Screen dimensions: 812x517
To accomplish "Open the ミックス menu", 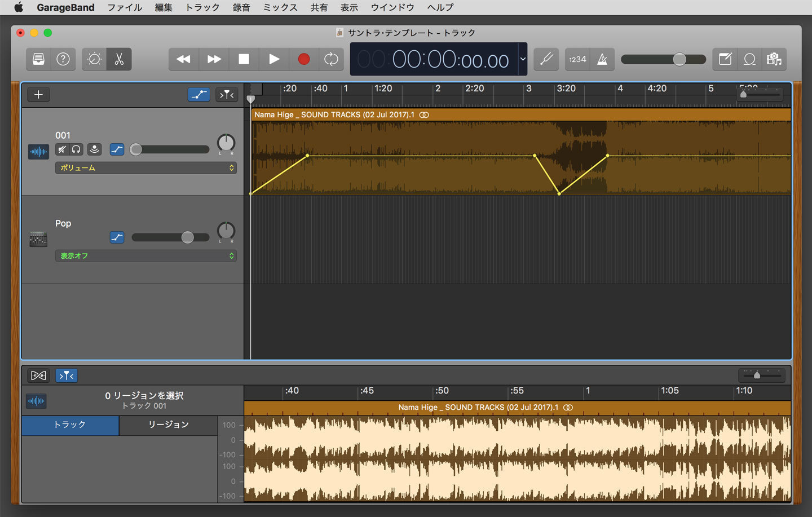I will point(280,7).
